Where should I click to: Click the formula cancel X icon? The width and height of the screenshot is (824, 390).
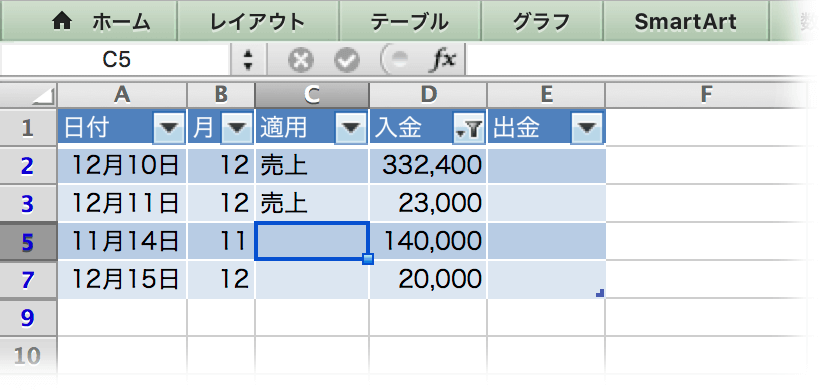tap(300, 61)
